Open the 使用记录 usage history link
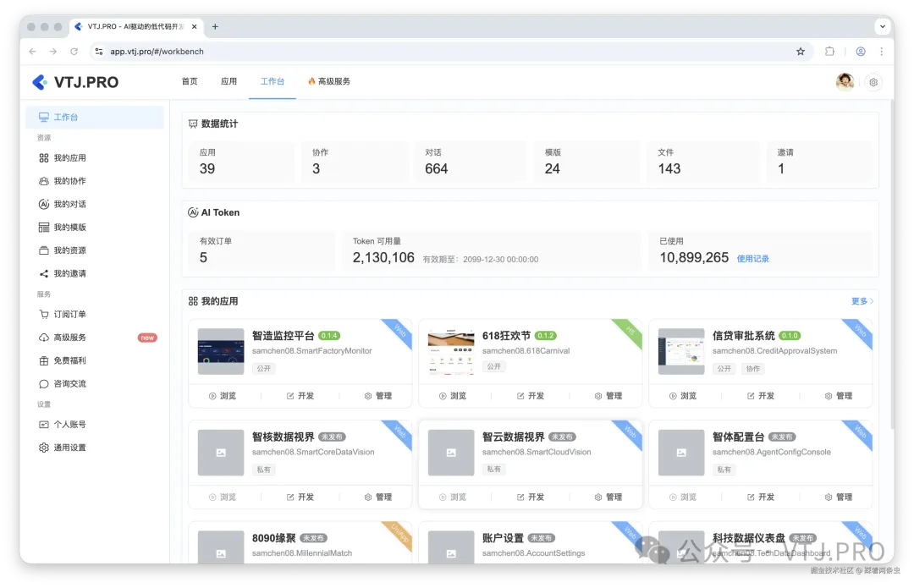 pyautogui.click(x=752, y=257)
